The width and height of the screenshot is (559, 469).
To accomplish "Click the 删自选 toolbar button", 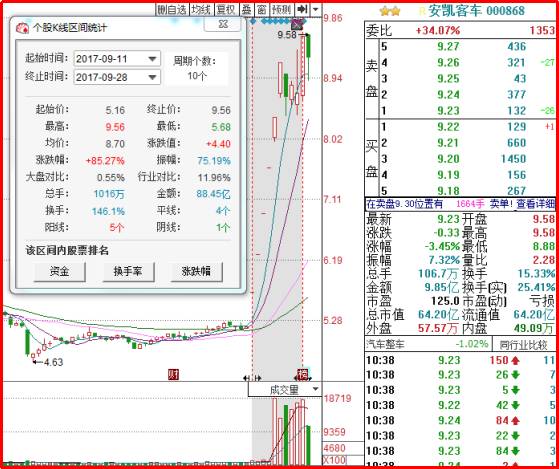I will coord(172,10).
